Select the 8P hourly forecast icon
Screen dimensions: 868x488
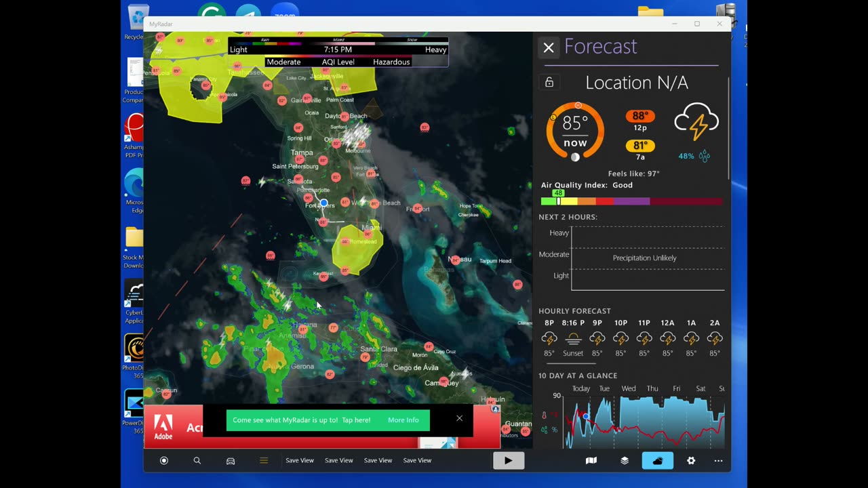click(x=549, y=338)
